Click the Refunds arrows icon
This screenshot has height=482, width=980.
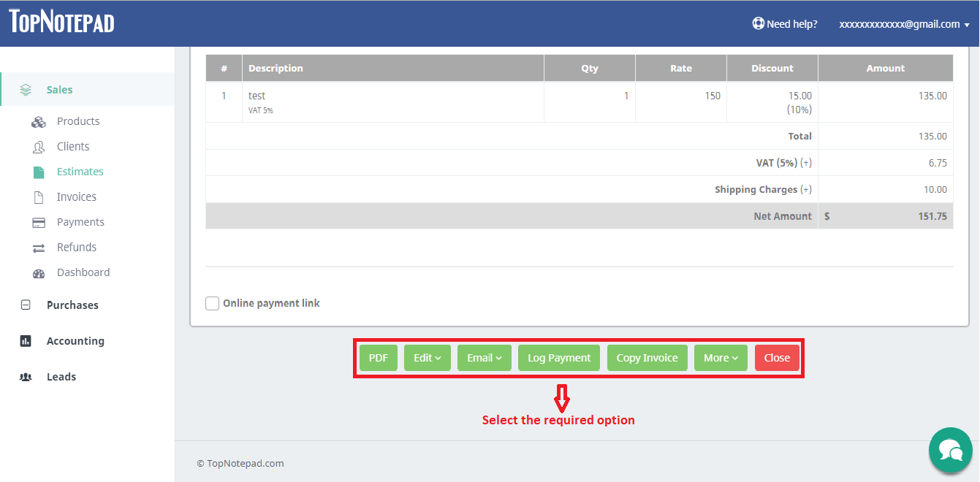39,248
